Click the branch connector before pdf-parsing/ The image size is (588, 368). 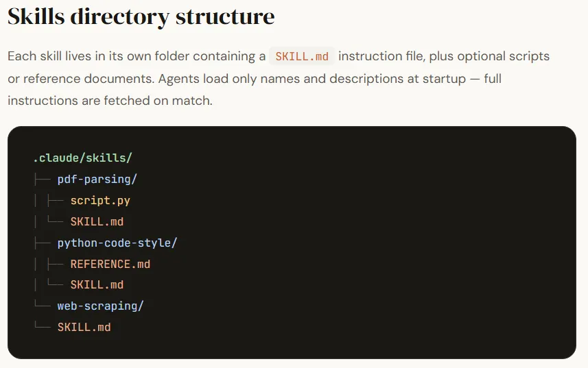(41, 180)
